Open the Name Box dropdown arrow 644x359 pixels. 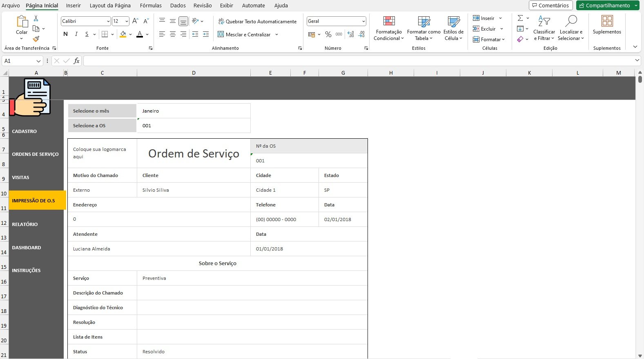tap(38, 61)
